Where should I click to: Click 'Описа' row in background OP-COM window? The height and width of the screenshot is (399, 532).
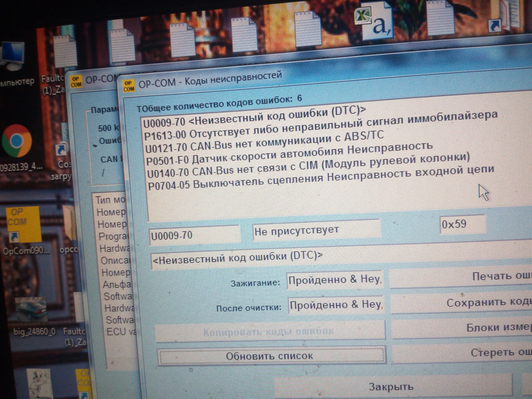115,261
